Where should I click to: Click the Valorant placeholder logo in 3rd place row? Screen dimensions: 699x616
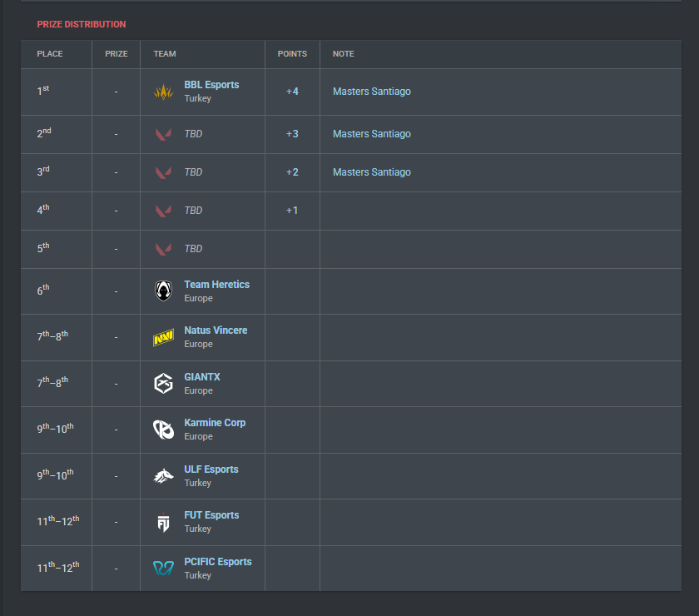pos(163,172)
